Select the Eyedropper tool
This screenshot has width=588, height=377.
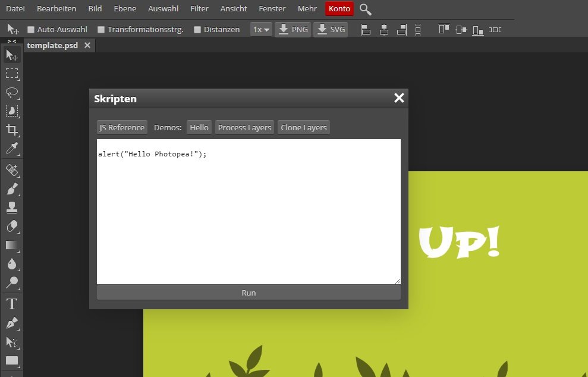pyautogui.click(x=12, y=149)
